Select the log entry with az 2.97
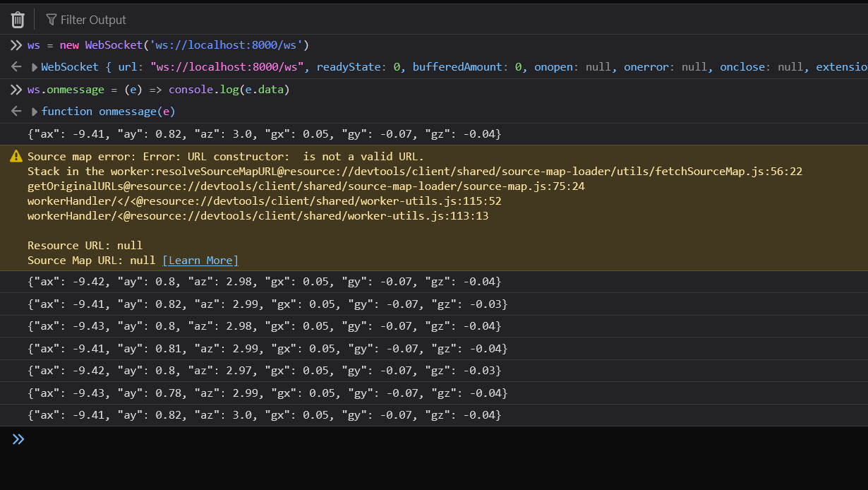 [265, 371]
